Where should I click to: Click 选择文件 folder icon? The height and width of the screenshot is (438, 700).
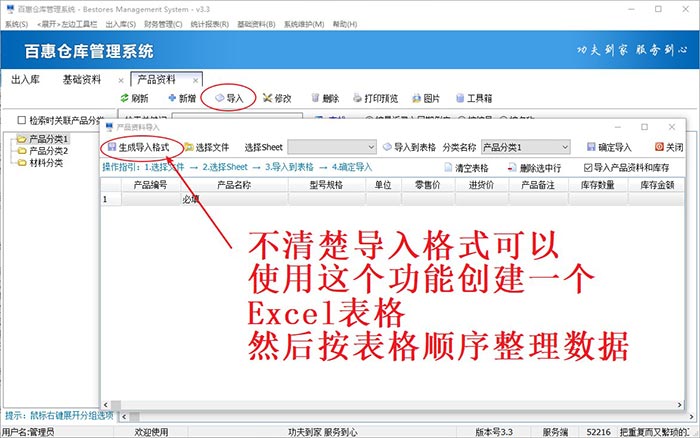[x=189, y=147]
